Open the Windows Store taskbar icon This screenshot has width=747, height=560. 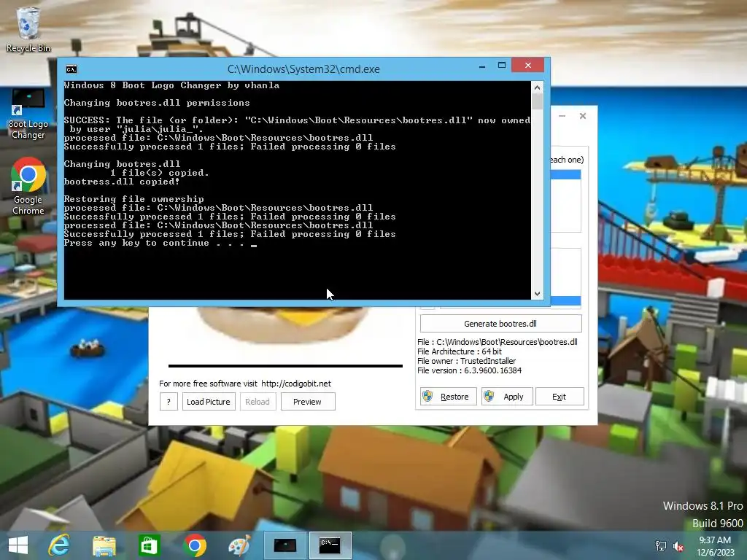(149, 545)
